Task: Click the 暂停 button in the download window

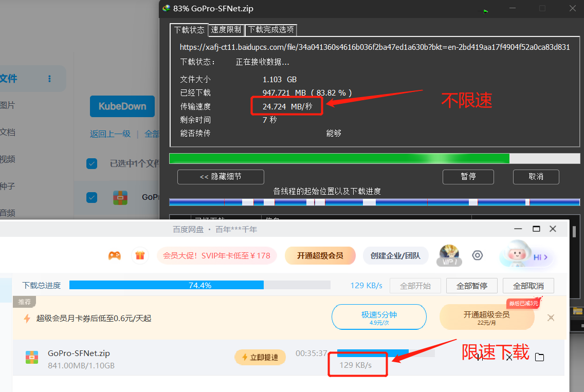Action: [x=468, y=177]
